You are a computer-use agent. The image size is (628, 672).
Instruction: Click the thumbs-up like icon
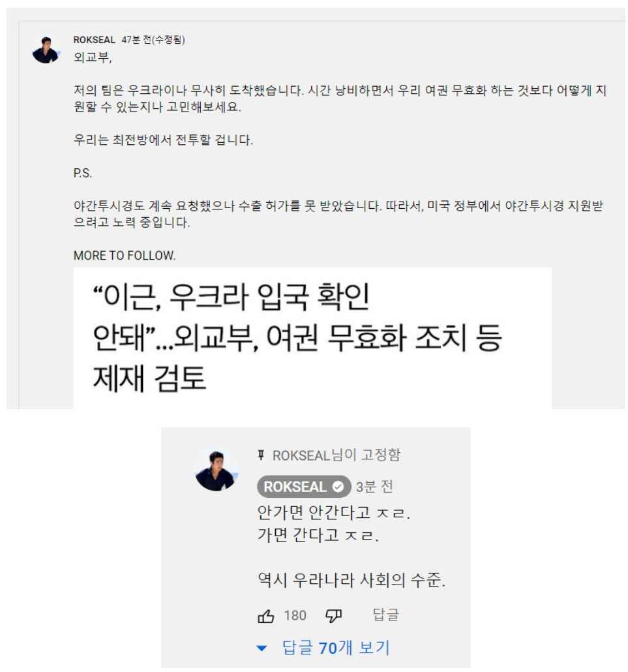[265, 617]
